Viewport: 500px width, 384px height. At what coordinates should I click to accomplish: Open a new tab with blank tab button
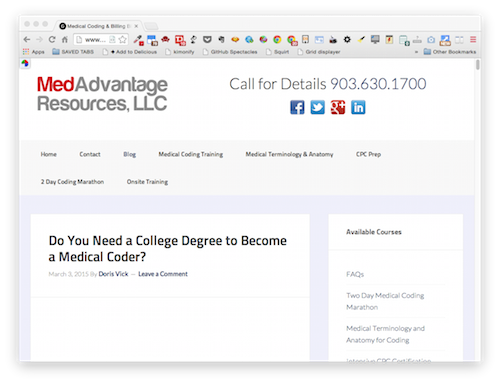click(x=151, y=26)
